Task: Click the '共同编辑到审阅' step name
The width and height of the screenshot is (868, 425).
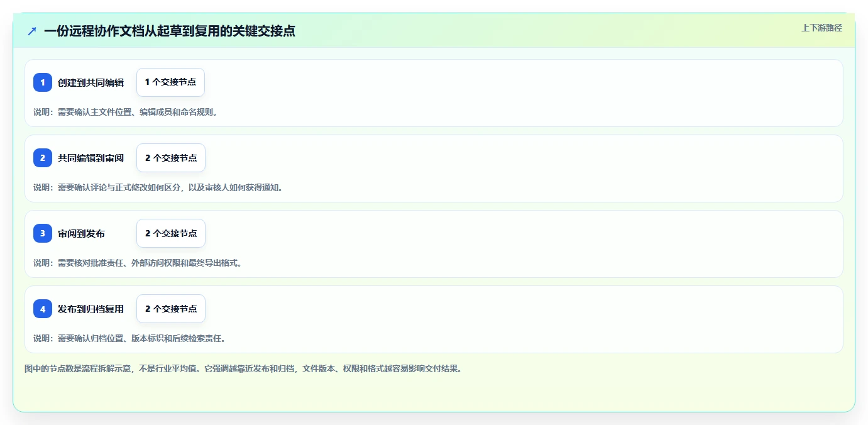Action: pyautogui.click(x=91, y=158)
